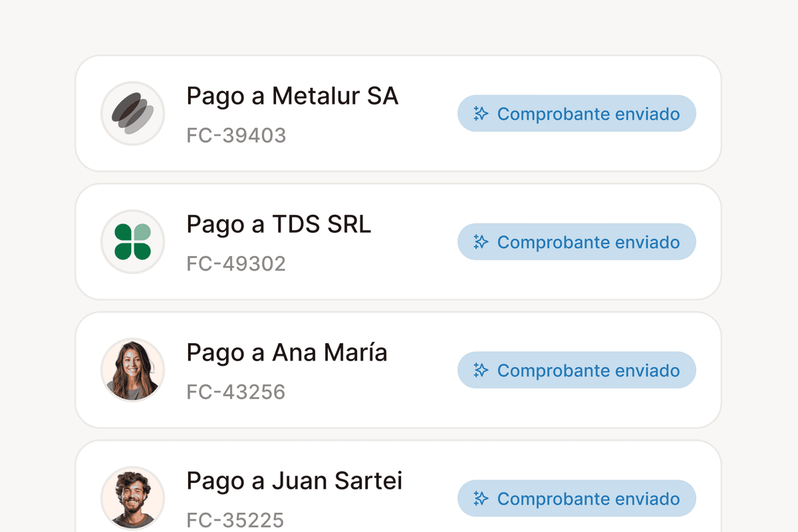Click the sparkle icon on Metalur SA badge
Image resolution: width=798 pixels, height=532 pixels.
coord(479,113)
